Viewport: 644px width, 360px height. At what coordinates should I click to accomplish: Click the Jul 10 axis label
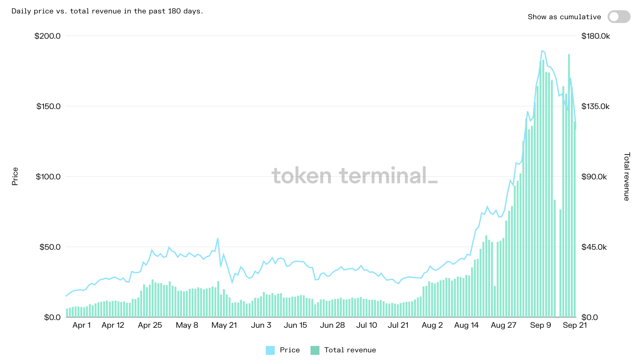click(x=366, y=325)
